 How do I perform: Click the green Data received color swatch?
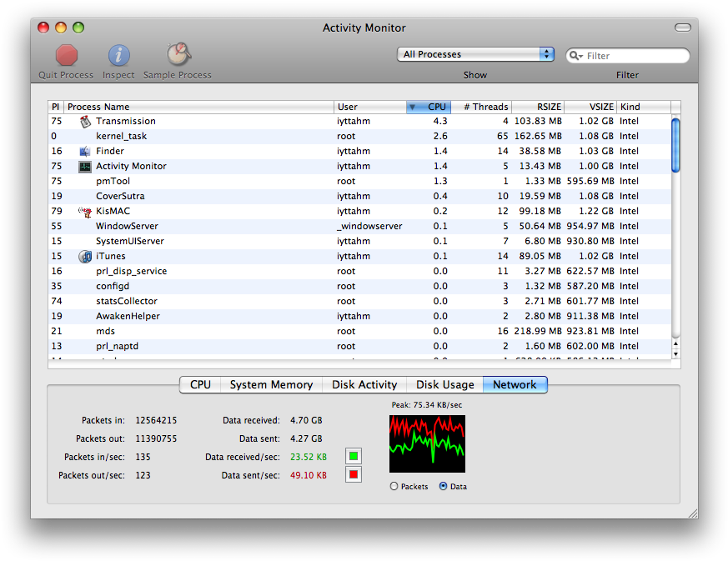[x=353, y=455]
